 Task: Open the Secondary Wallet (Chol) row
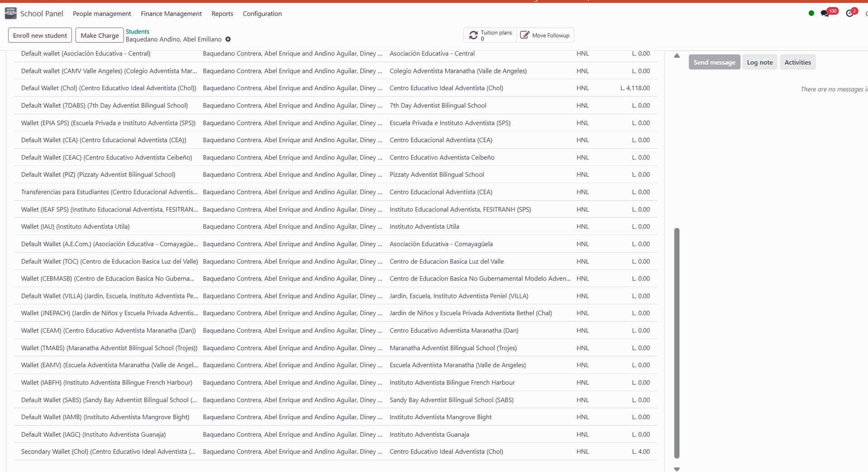point(108,452)
